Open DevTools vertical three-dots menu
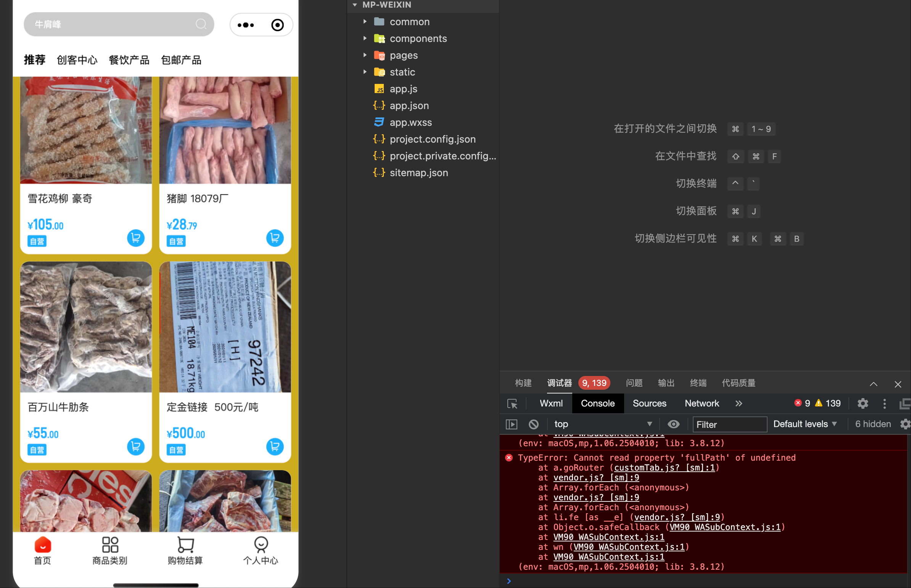 pyautogui.click(x=884, y=403)
